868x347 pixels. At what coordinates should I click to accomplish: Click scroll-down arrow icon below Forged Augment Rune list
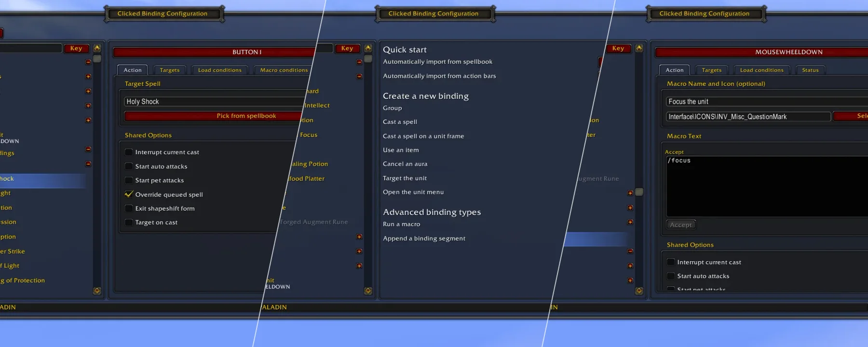coord(368,291)
